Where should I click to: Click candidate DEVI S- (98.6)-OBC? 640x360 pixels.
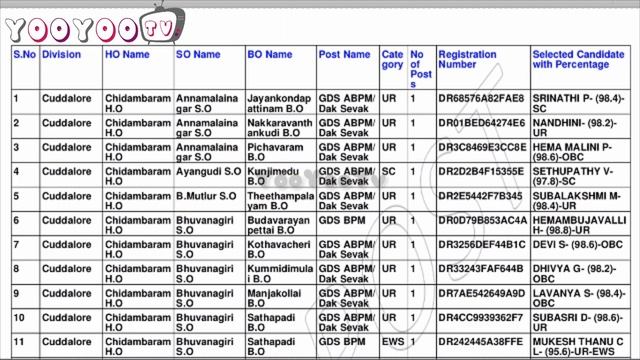[x=578, y=244]
